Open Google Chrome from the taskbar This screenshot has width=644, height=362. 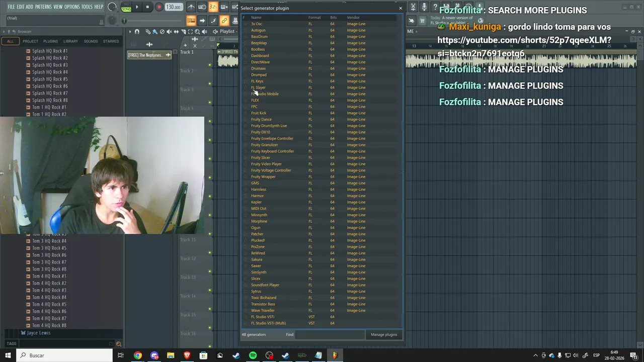pos(137,355)
